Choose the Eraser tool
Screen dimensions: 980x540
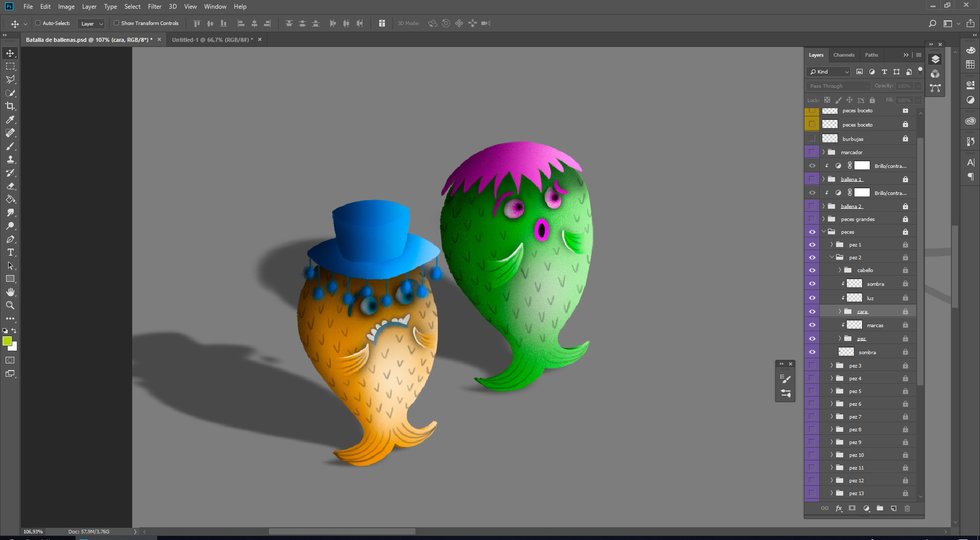10,186
